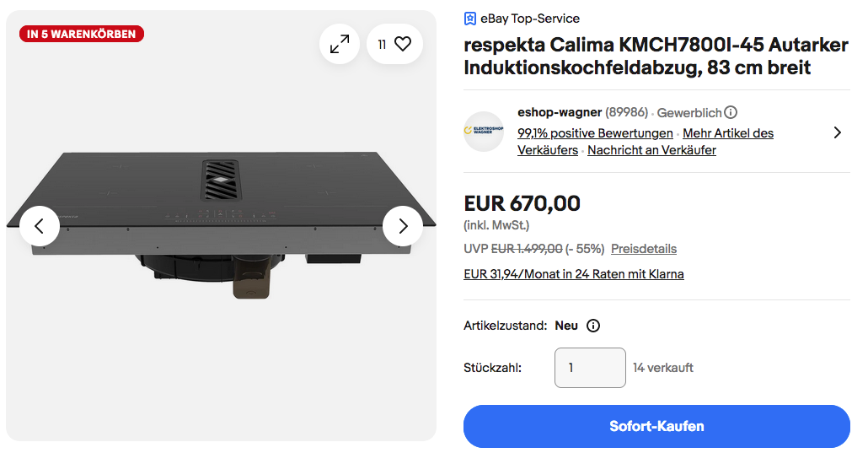This screenshot has height=453, width=868.
Task: Open Gewerblich seller info icon
Action: pyautogui.click(x=731, y=112)
